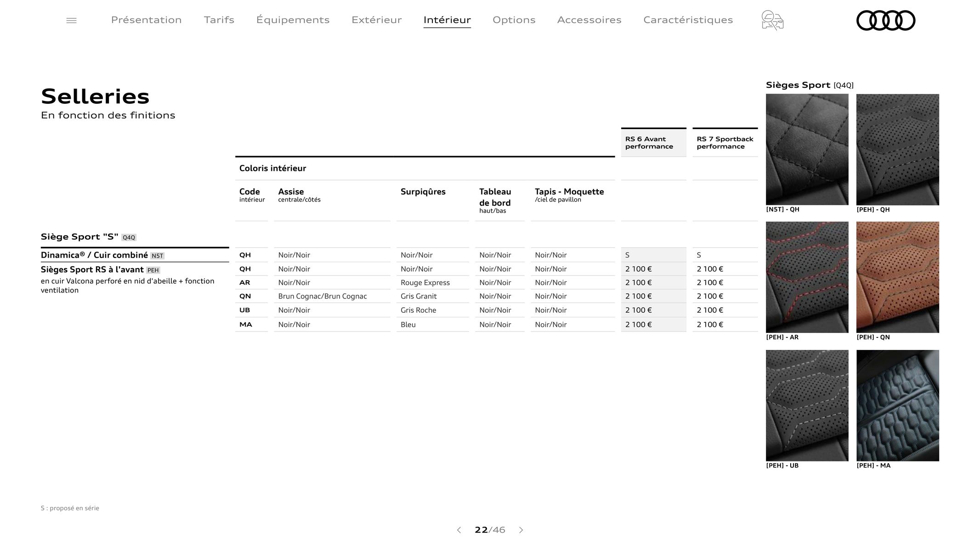This screenshot has height=551, width=980.
Task: Click the QN interior code
Action: click(x=245, y=296)
